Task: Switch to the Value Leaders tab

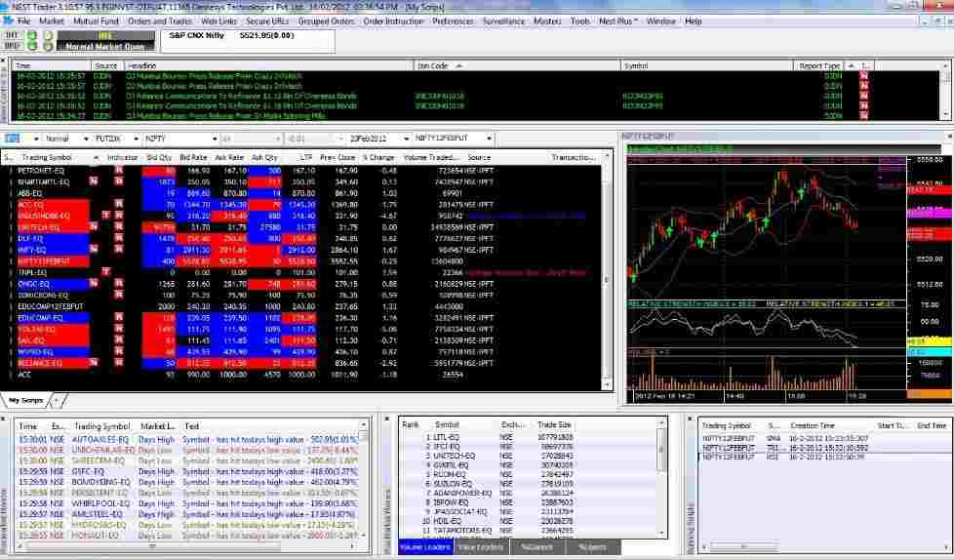Action: [x=481, y=546]
